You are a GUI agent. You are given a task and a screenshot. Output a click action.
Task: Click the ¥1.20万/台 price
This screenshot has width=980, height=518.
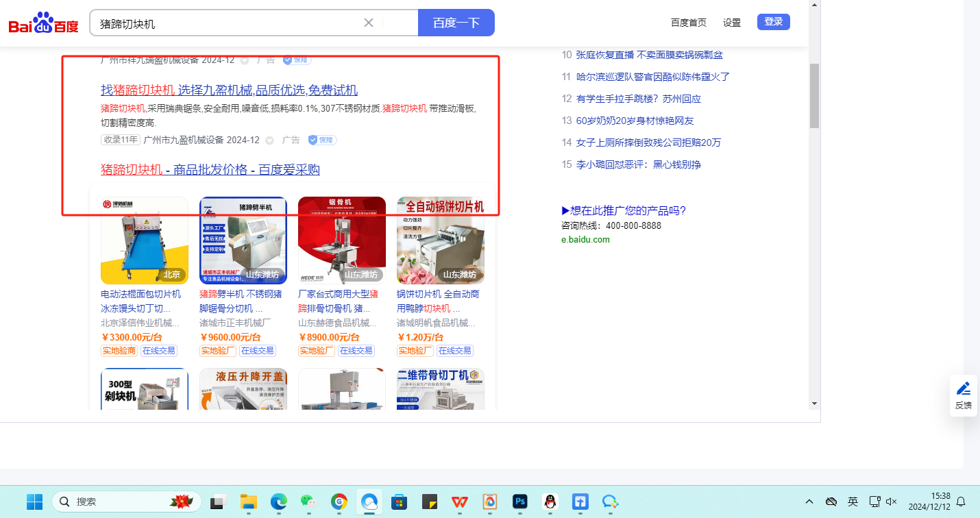point(420,337)
